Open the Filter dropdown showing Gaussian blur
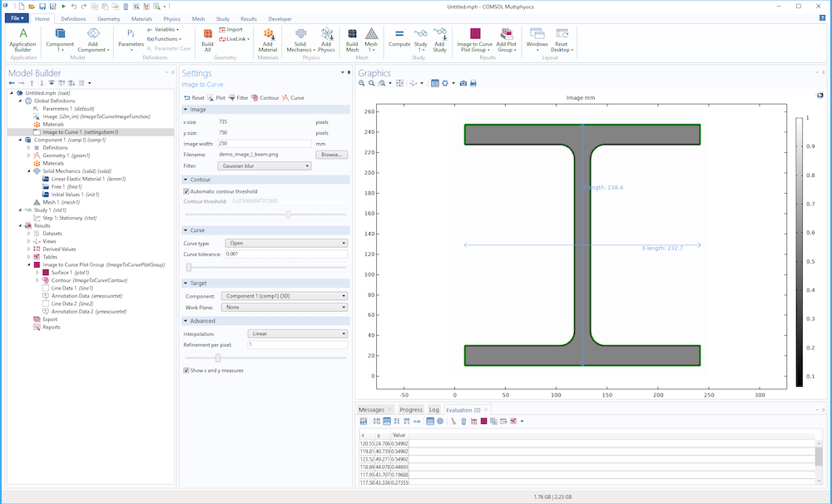The image size is (832, 504). (264, 166)
